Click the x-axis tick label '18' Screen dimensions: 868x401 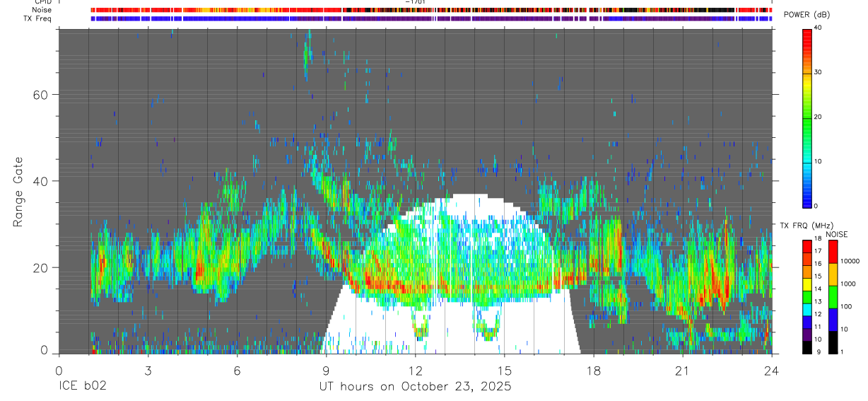pos(594,370)
